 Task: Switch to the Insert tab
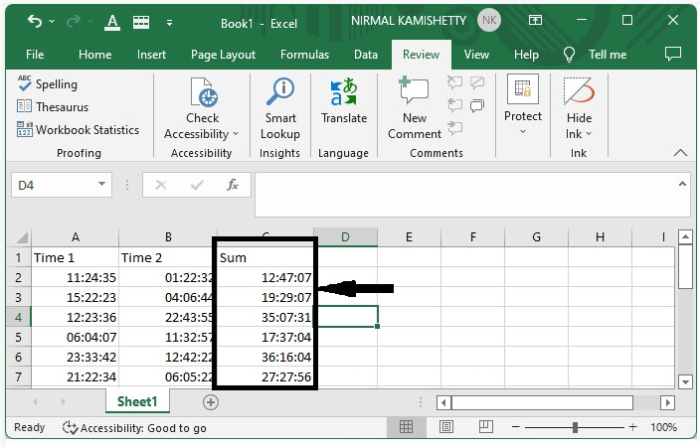pyautogui.click(x=151, y=54)
